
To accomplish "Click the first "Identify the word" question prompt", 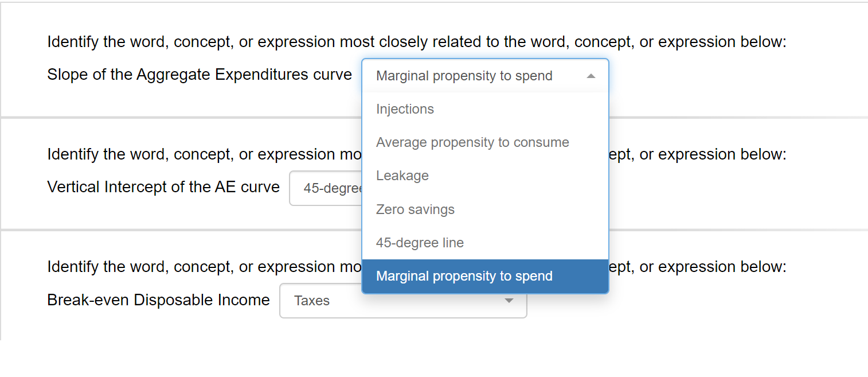I will click(417, 41).
